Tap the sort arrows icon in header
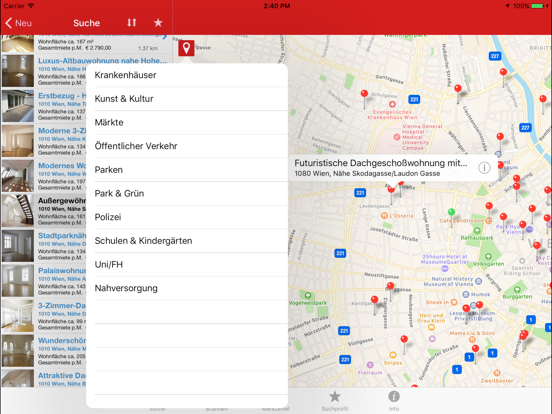The width and height of the screenshot is (552, 414). click(x=132, y=23)
